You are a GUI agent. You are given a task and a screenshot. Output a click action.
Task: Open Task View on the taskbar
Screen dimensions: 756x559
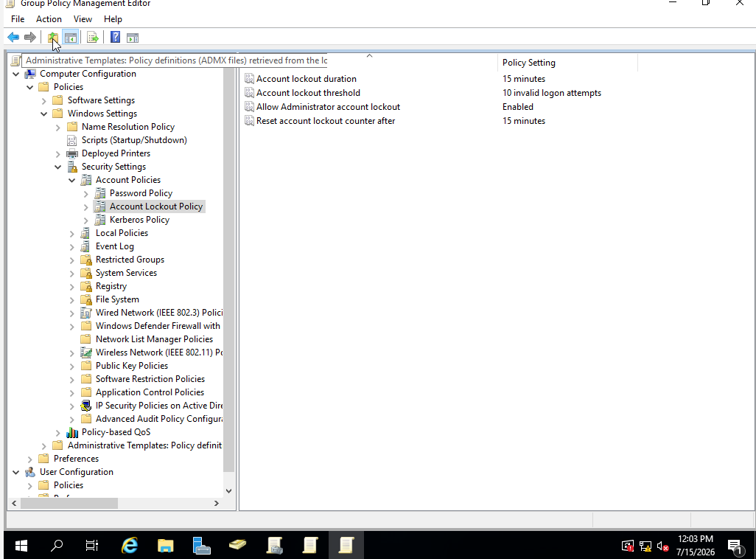click(x=92, y=546)
